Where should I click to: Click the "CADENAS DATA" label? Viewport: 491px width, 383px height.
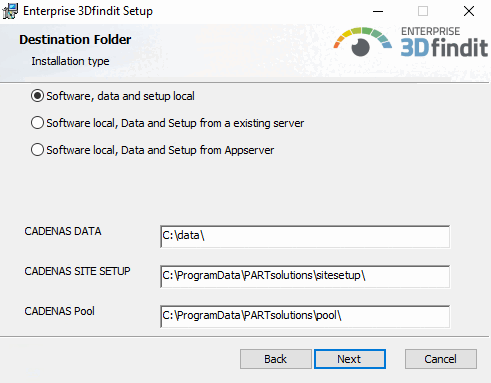(x=63, y=231)
